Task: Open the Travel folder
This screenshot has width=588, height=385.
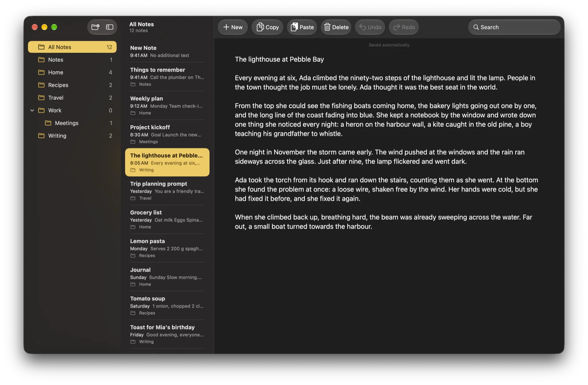Action: 72,98
